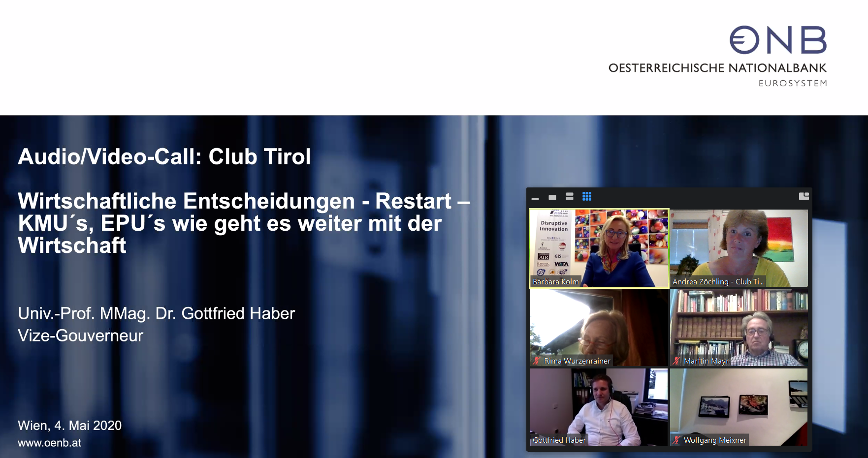This screenshot has width=868, height=458.
Task: Click the Andrea Zöchling - Club Ti... label
Action: click(x=718, y=282)
